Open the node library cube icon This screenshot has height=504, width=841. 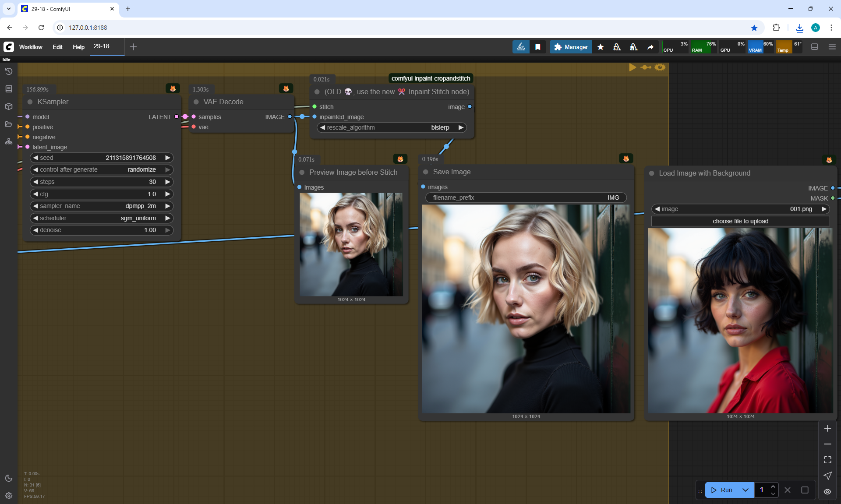pos(8,106)
